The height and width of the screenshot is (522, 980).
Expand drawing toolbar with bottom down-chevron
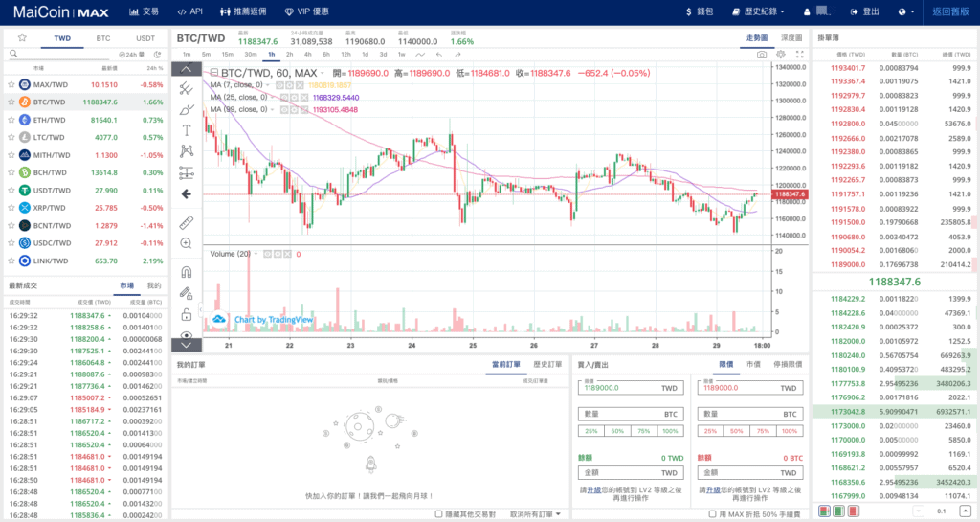pyautogui.click(x=187, y=345)
